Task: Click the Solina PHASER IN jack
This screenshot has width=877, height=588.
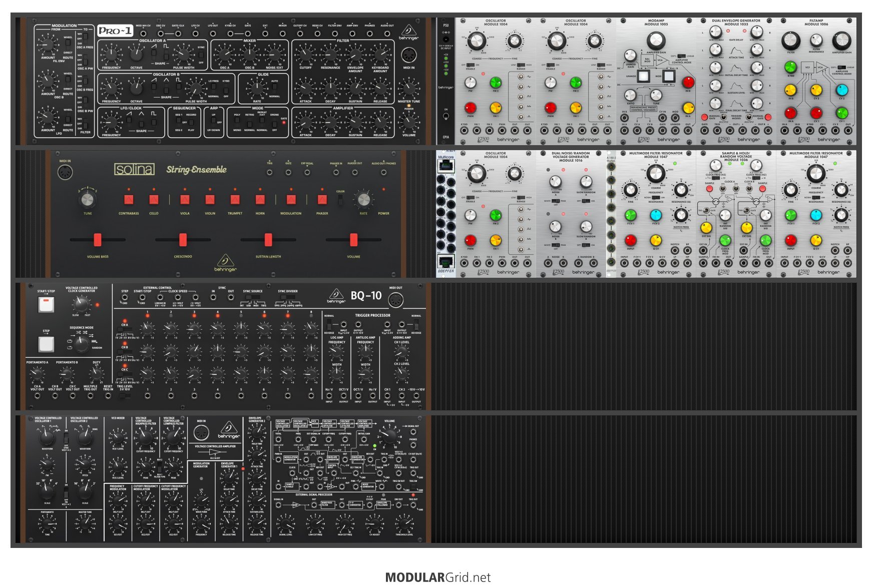Action: pos(336,172)
